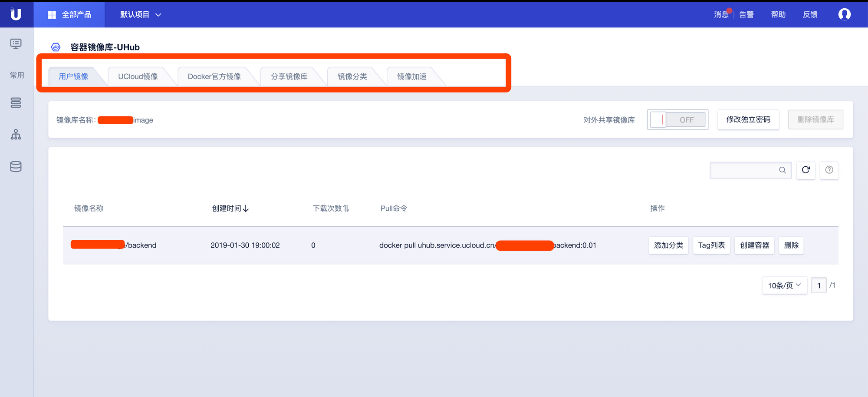Open the user avatar in top-right corner

click(x=845, y=14)
